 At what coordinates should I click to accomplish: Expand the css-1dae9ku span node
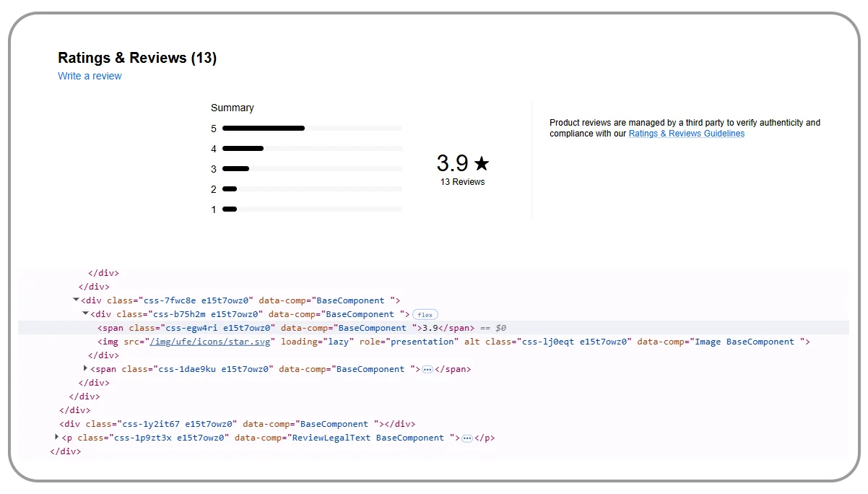(x=86, y=369)
